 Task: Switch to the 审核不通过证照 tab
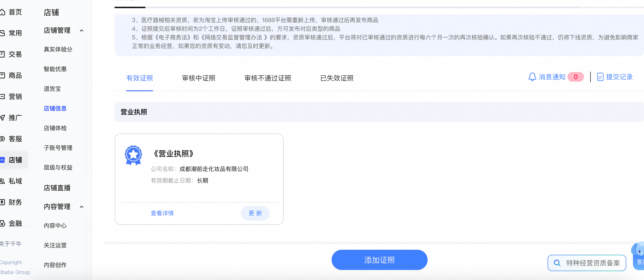pyautogui.click(x=268, y=78)
